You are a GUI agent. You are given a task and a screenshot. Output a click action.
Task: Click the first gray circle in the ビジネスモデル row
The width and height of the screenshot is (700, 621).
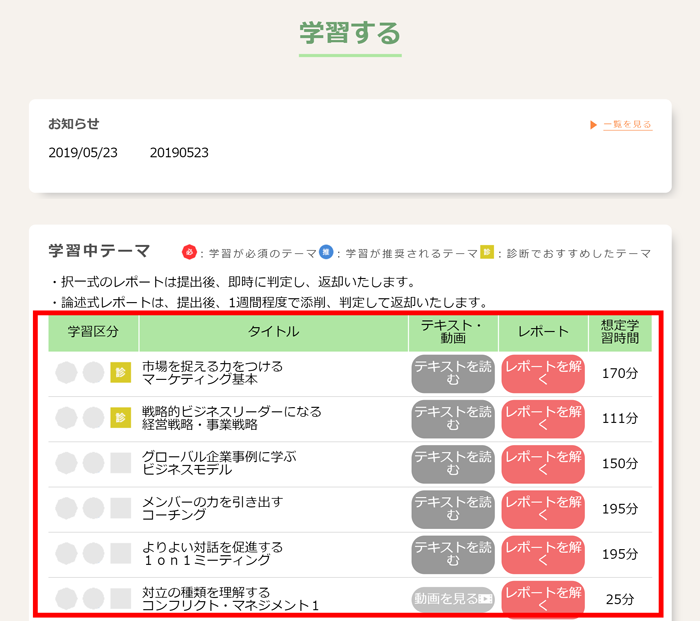tap(66, 463)
